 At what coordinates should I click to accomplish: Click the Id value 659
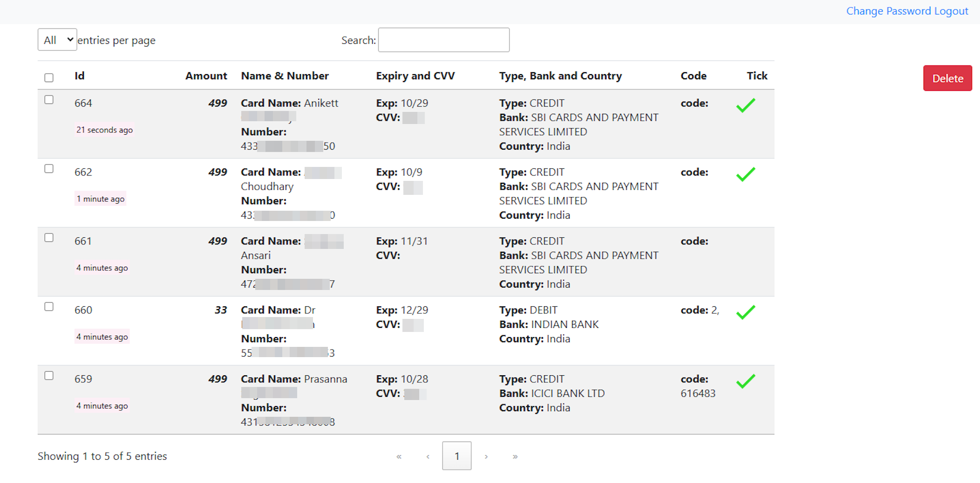[x=83, y=379]
